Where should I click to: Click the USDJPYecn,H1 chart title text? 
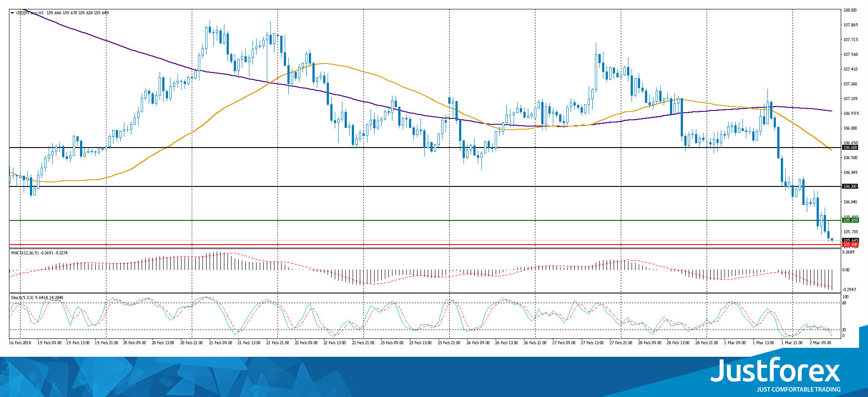(30, 13)
